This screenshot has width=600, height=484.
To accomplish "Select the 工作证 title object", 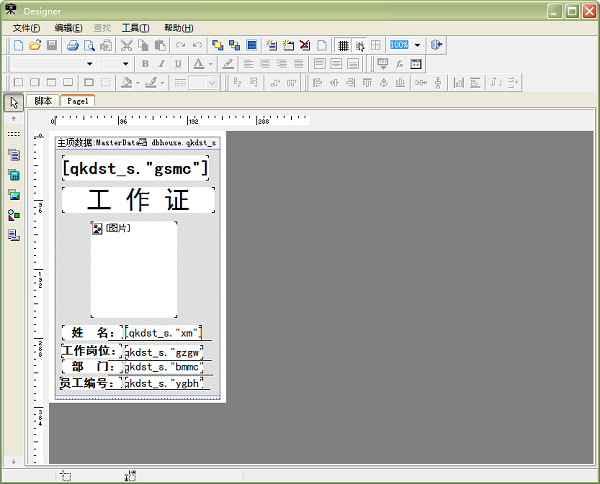I will click(138, 200).
